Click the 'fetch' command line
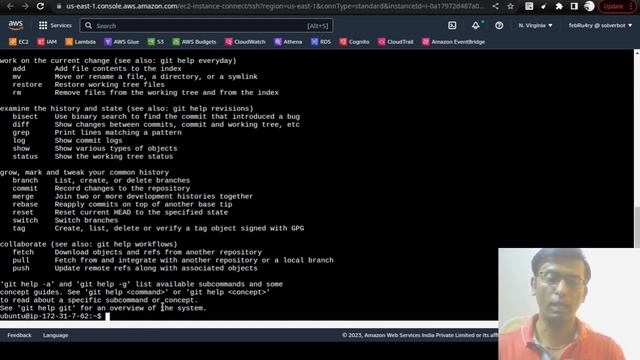This screenshot has height=360, width=640. pyautogui.click(x=137, y=252)
